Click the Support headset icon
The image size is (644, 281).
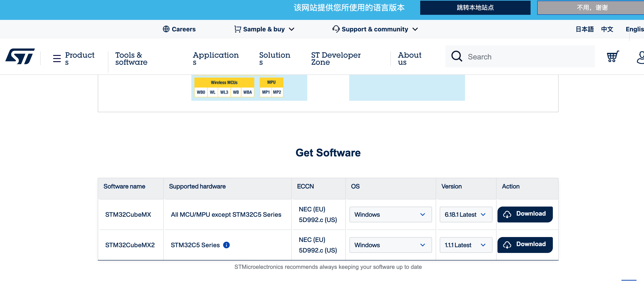[336, 29]
